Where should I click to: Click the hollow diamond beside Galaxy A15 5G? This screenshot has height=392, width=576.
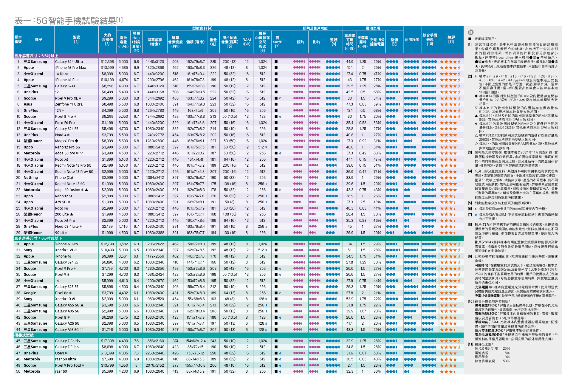[81, 330]
